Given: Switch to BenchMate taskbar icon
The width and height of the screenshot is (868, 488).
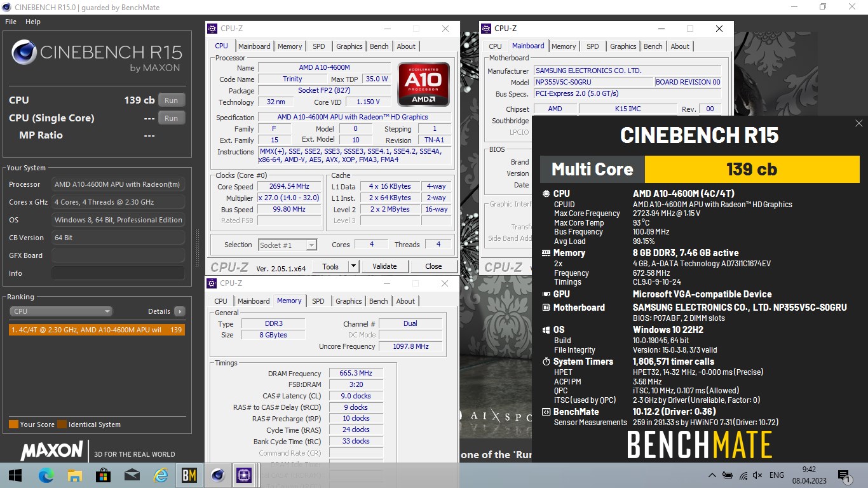Looking at the screenshot, I should point(189,475).
